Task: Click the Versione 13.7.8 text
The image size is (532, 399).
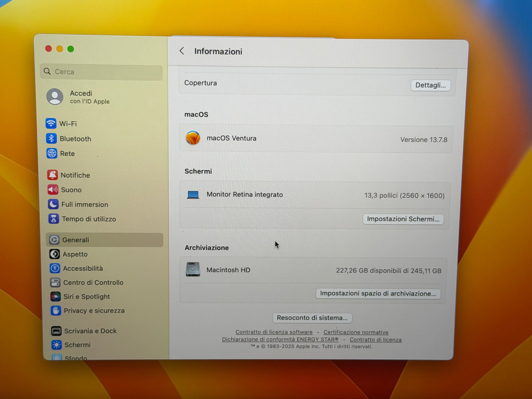Action: (424, 140)
